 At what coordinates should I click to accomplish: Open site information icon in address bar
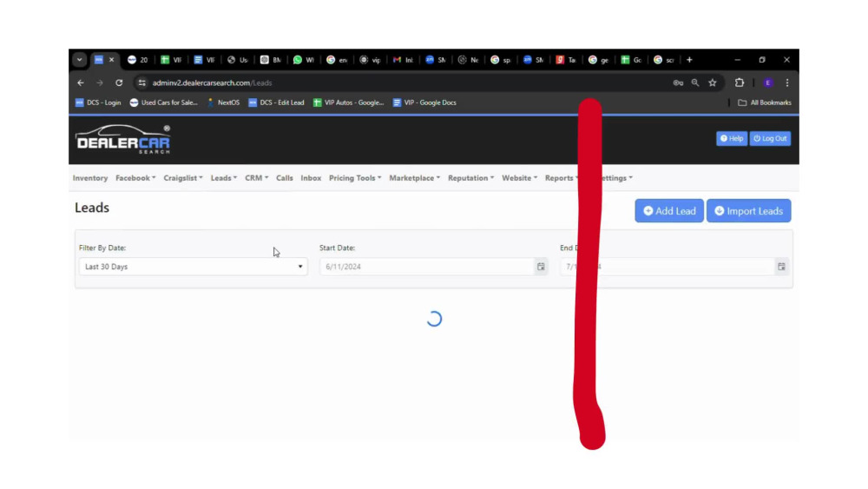coord(142,83)
